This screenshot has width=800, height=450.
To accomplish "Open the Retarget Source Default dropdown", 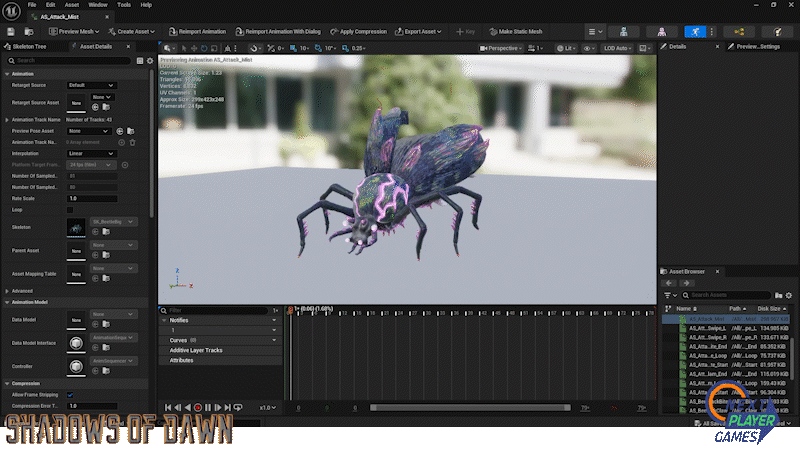I will click(x=90, y=85).
